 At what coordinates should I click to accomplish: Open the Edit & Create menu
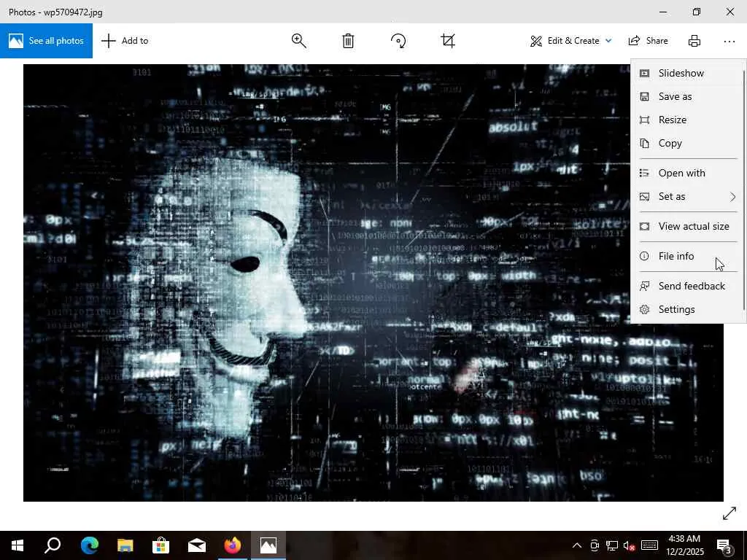(570, 41)
